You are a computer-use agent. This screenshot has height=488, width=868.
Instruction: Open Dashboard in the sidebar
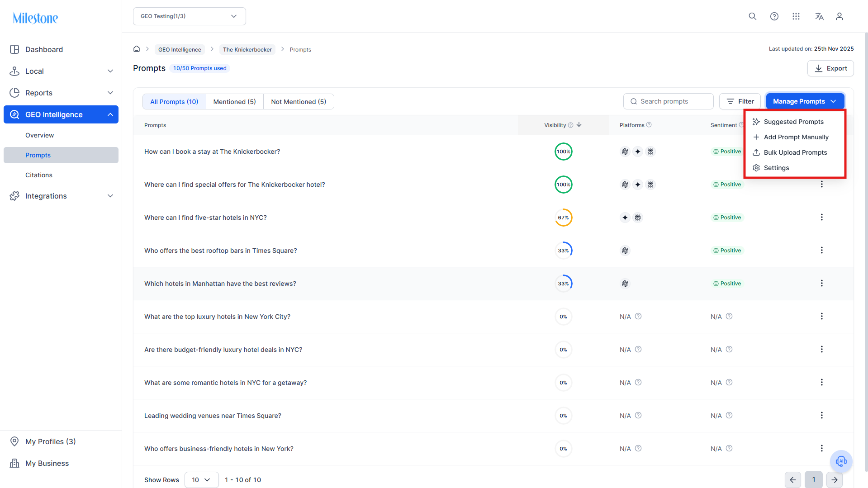coord(61,49)
